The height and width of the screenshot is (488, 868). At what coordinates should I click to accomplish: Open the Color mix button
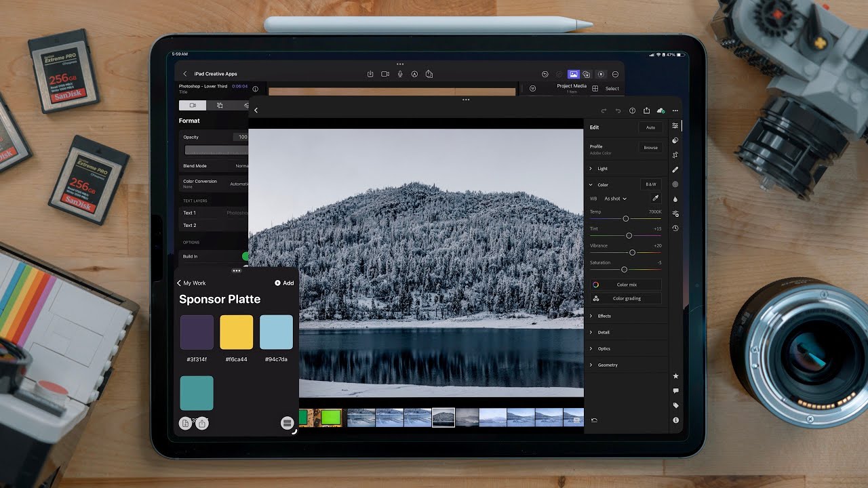[x=626, y=285]
